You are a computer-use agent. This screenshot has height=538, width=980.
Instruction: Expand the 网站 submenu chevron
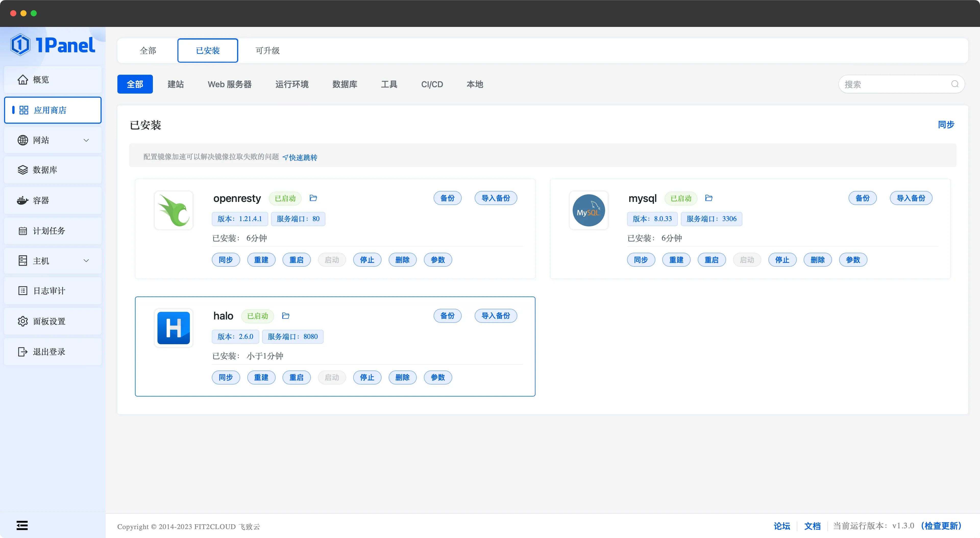86,140
